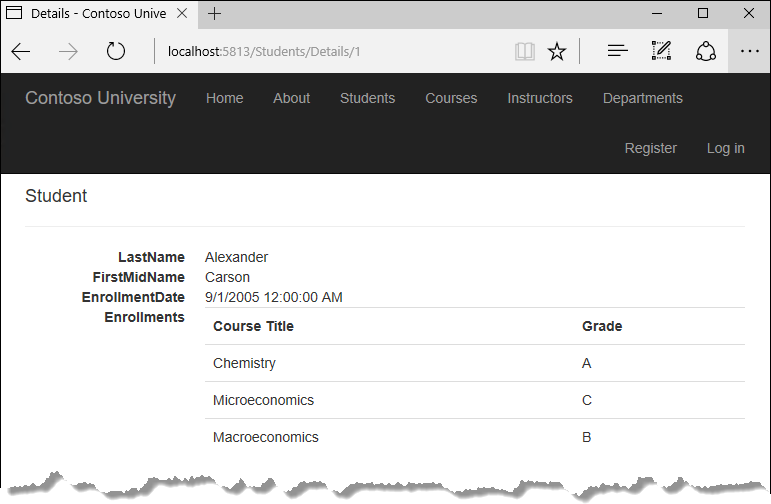Open the Hub three-lines icon
Screen dimensions: 771x504
[618, 51]
